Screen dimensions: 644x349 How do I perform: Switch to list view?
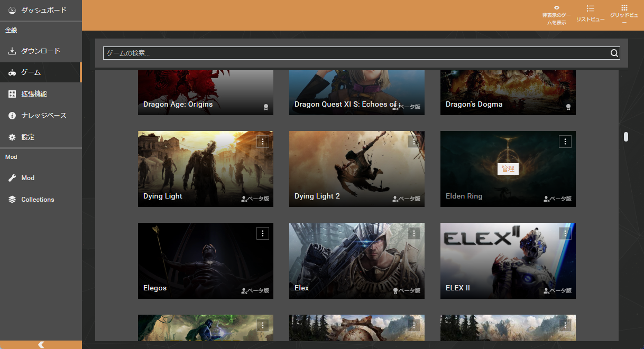[590, 12]
